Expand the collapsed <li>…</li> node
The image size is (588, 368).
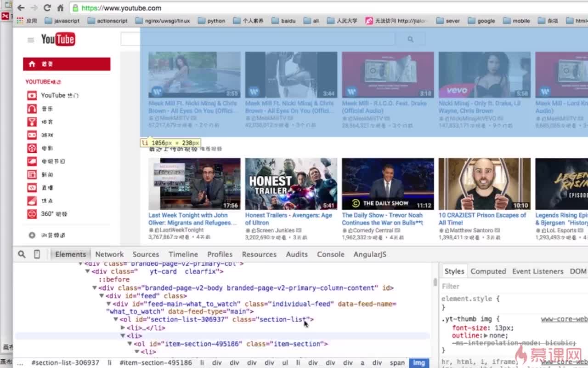point(123,328)
